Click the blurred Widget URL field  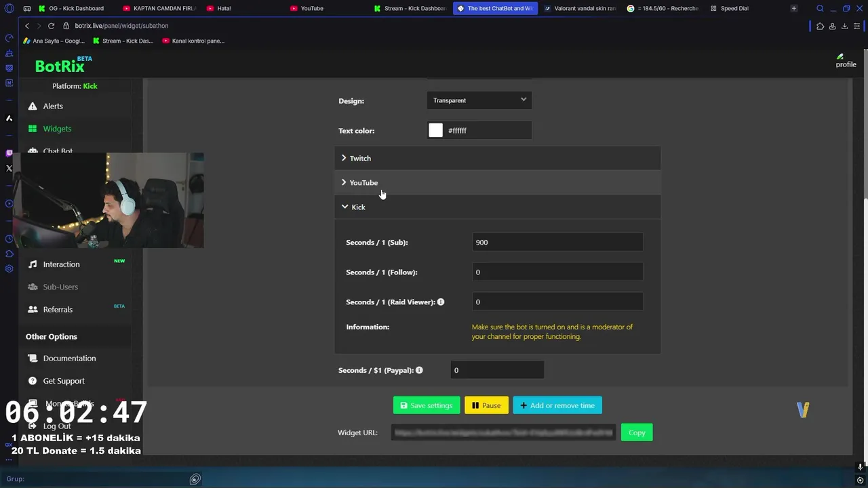pyautogui.click(x=504, y=432)
